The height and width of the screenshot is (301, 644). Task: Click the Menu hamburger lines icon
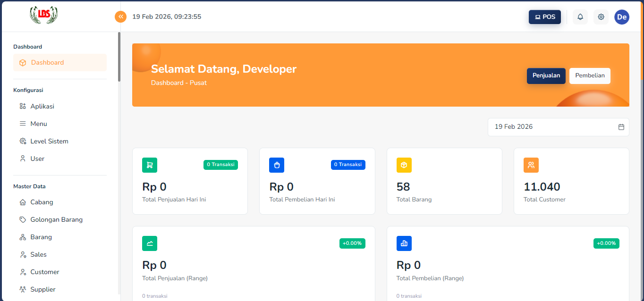(23, 124)
